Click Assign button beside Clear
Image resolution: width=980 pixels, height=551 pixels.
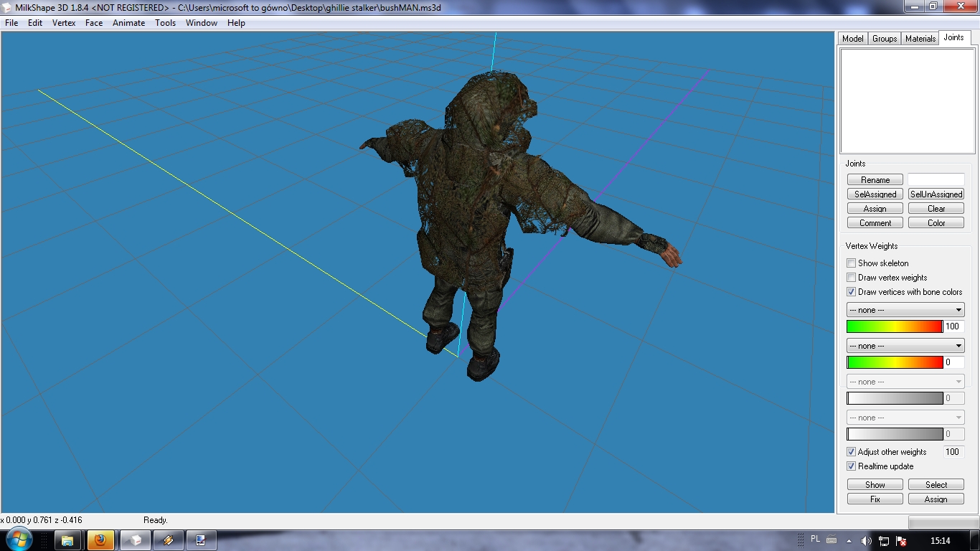click(875, 209)
